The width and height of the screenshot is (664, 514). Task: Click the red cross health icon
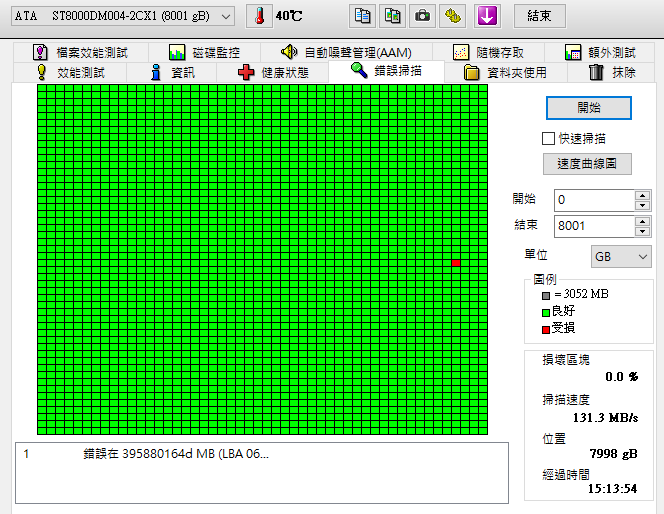point(246,72)
